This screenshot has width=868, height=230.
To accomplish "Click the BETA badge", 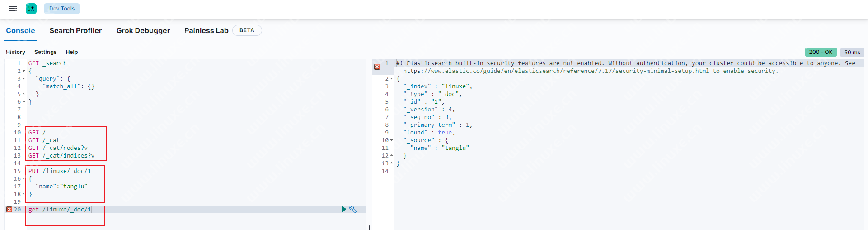I will pyautogui.click(x=247, y=30).
